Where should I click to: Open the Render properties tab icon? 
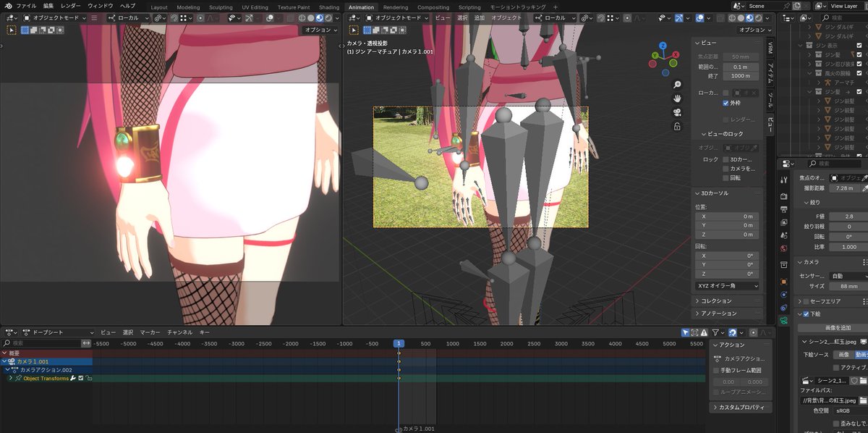[x=784, y=196]
